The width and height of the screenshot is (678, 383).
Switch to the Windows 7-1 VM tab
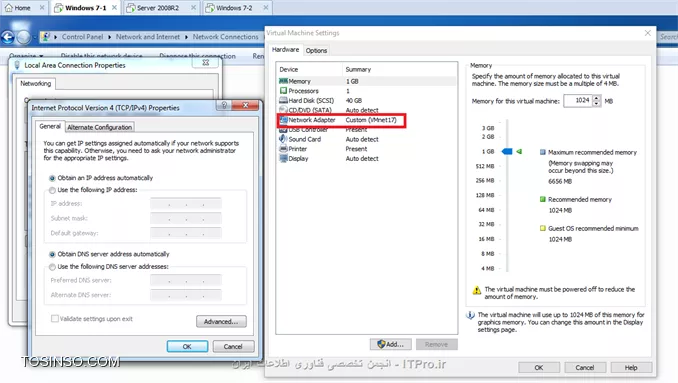pos(86,8)
